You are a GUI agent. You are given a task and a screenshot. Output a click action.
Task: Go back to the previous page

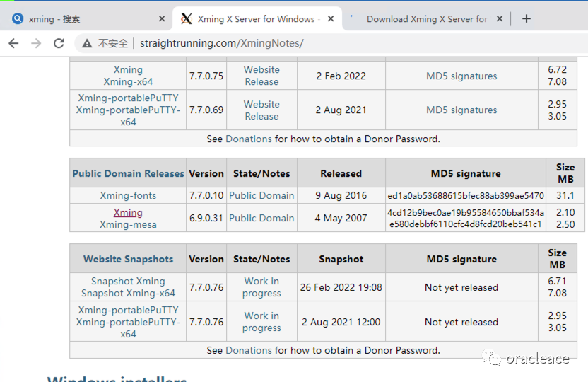pyautogui.click(x=13, y=44)
